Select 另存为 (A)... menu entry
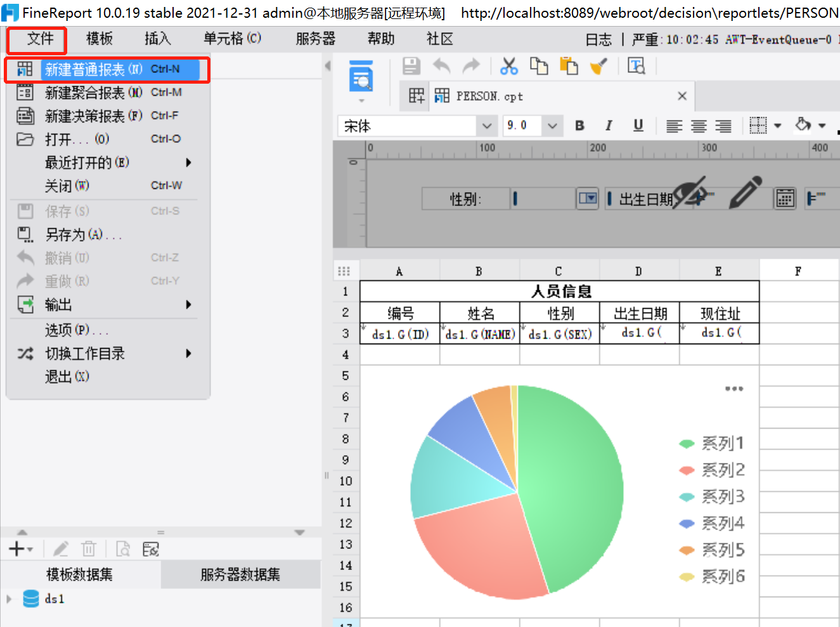This screenshot has height=627, width=840. point(107,235)
